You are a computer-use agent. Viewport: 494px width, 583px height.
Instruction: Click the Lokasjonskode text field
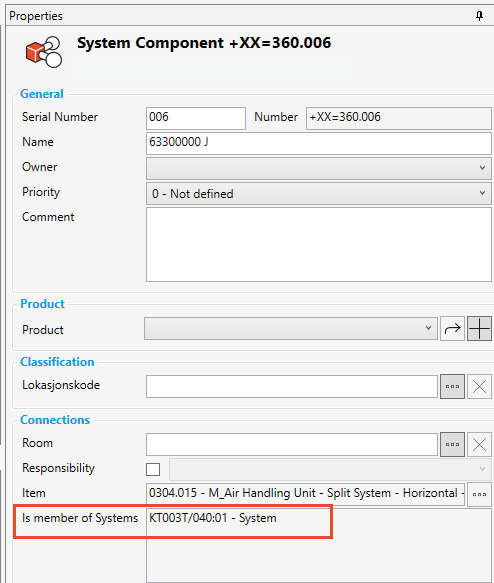[292, 386]
